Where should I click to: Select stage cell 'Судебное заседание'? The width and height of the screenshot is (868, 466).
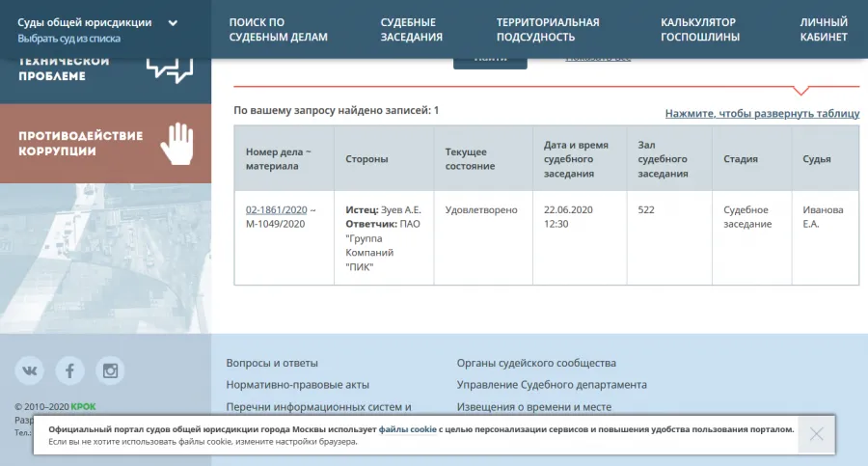(751, 238)
